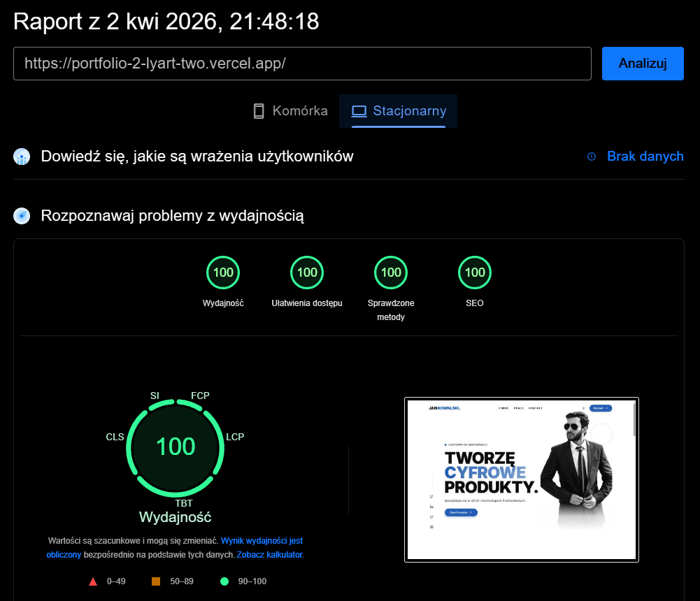The height and width of the screenshot is (601, 700).
Task: Click the SI metric label
Action: coord(155,396)
